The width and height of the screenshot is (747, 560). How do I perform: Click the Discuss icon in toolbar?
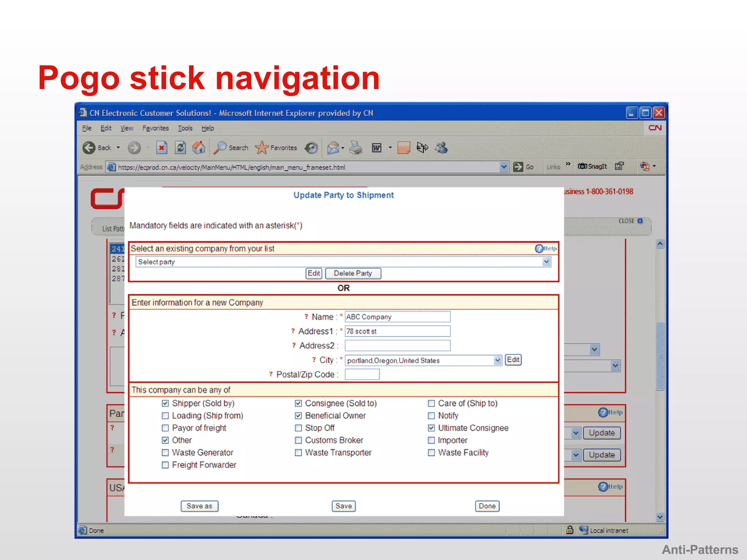tap(403, 148)
